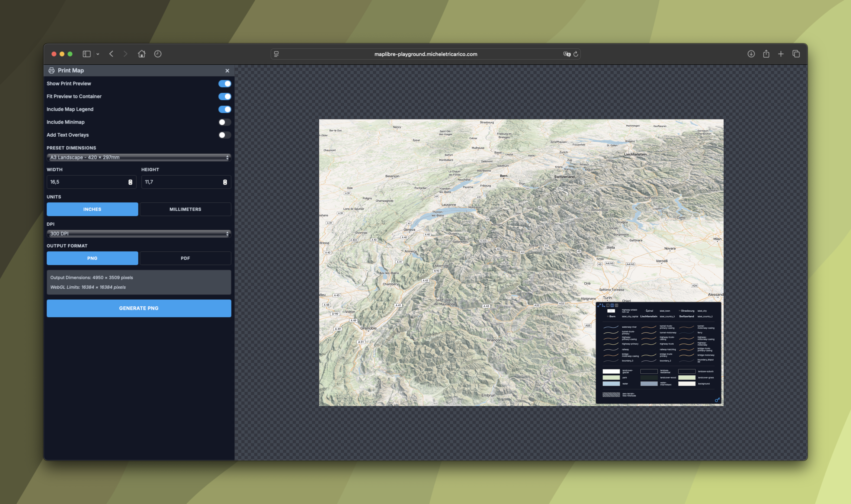Open the 300 DPI dropdown
Image resolution: width=851 pixels, height=504 pixels.
139,234
